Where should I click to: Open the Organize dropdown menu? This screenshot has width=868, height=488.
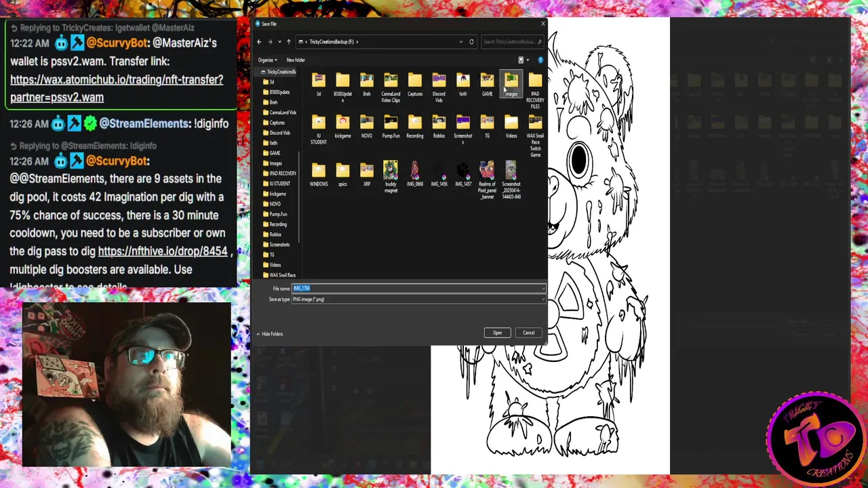[x=267, y=60]
